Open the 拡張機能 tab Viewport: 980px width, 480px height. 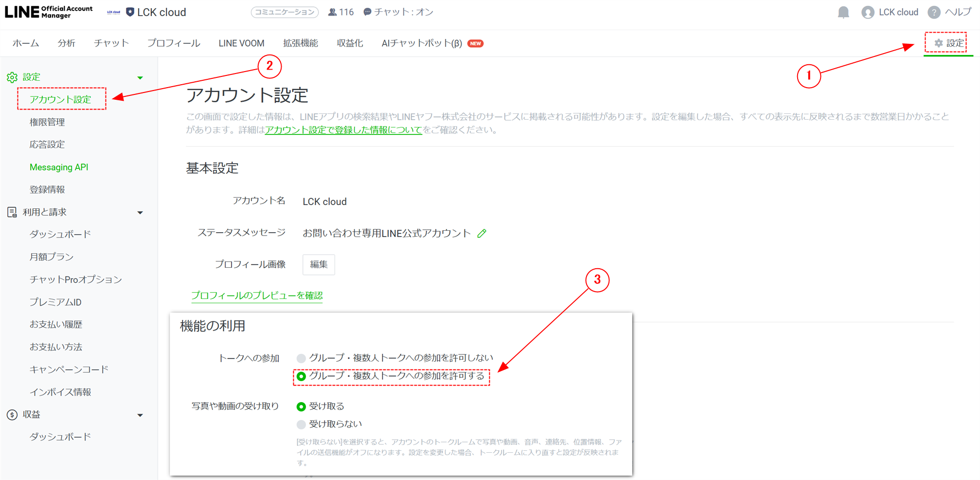pos(301,43)
